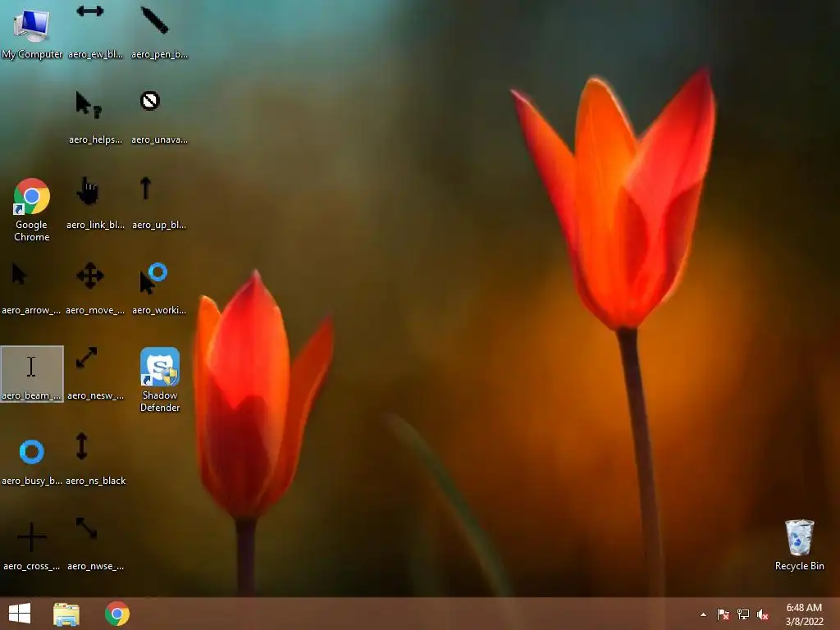Open the taskbar clock showing 6:48 AM
Image resolution: width=840 pixels, height=630 pixels.
click(804, 614)
